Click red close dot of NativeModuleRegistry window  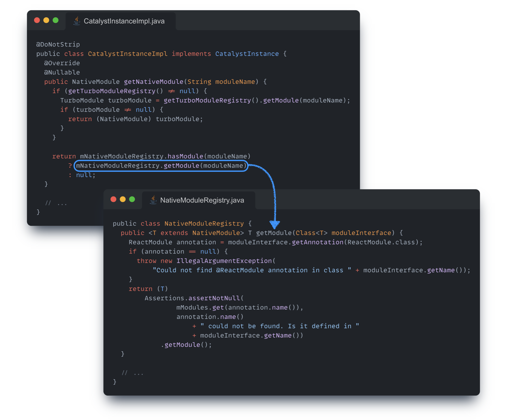(x=113, y=199)
